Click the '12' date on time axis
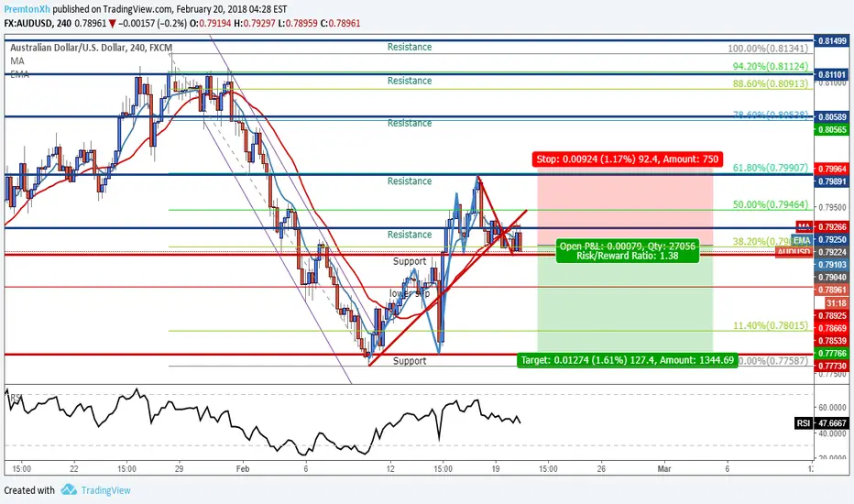The height and width of the screenshot is (504, 854). point(390,468)
